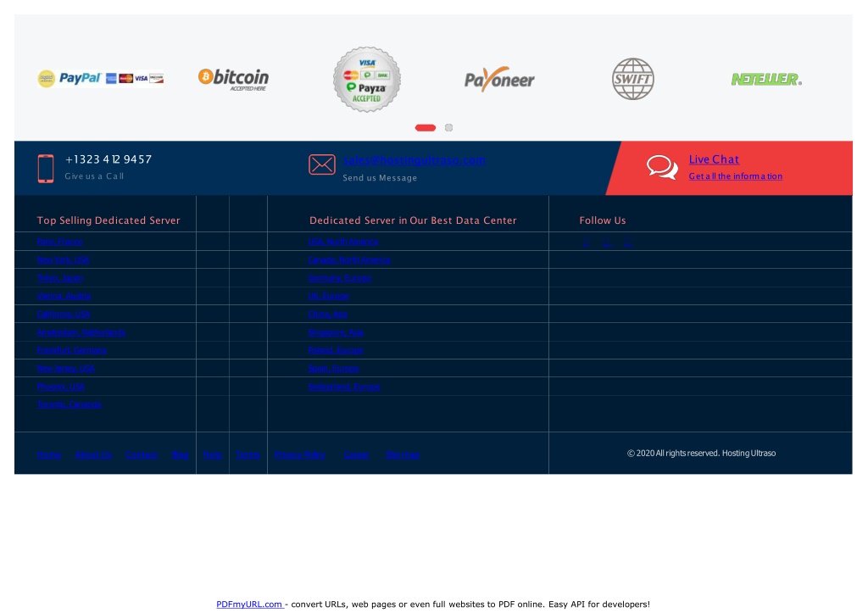The height and width of the screenshot is (613, 868).
Task: Click the Send us Message text
Action: [x=380, y=178]
